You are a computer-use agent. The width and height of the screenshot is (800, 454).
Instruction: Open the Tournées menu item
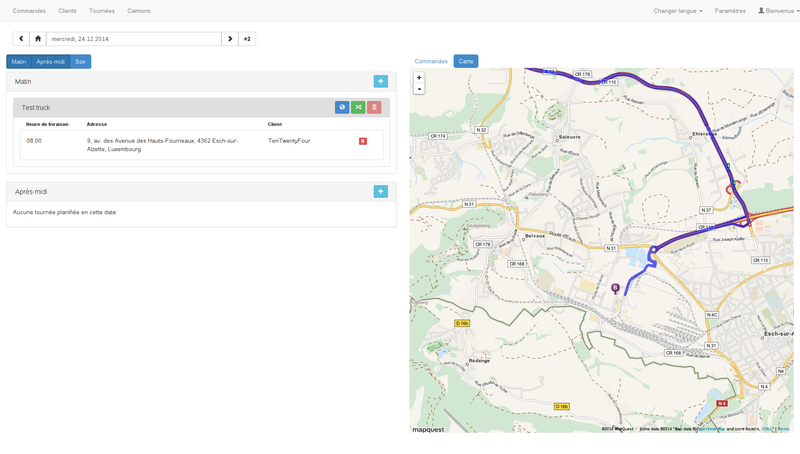[102, 11]
